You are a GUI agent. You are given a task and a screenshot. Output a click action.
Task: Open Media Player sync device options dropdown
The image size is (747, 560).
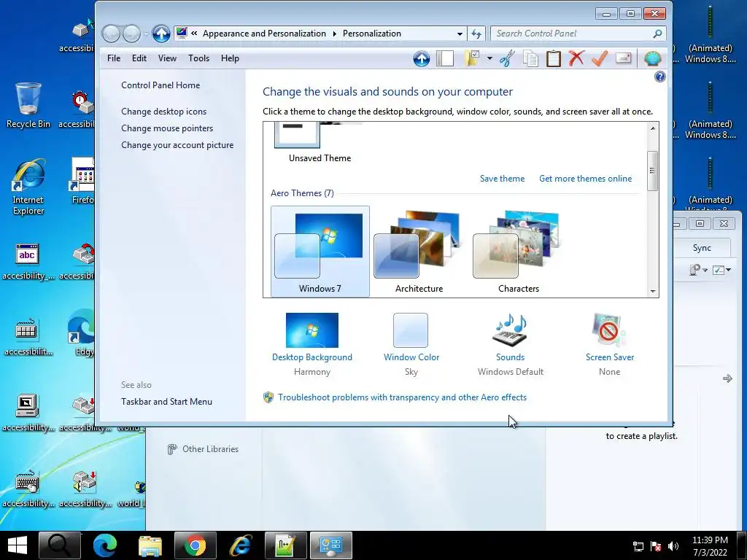pyautogui.click(x=698, y=270)
